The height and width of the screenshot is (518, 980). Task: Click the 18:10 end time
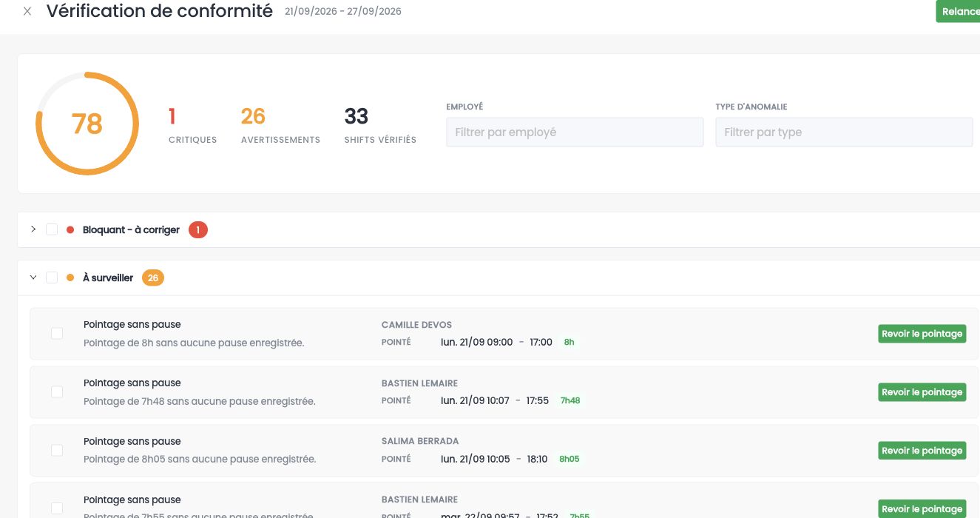[537, 460]
